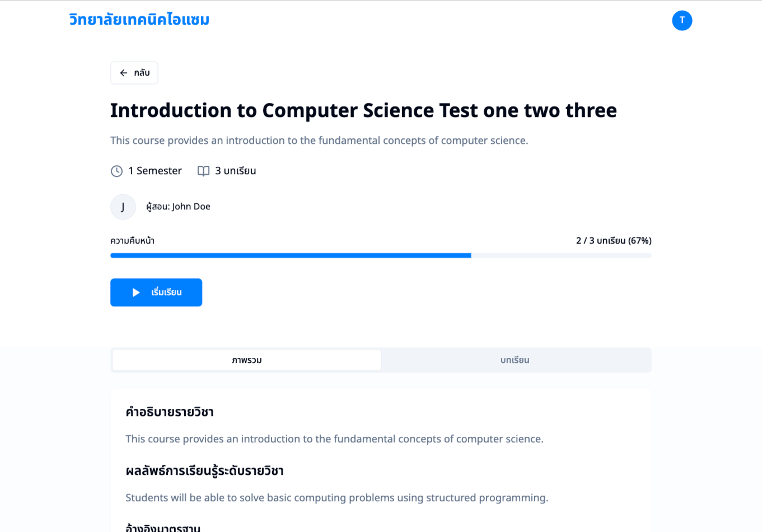
Task: Click the ผู้สอน: John Doe text
Action: [x=178, y=207]
